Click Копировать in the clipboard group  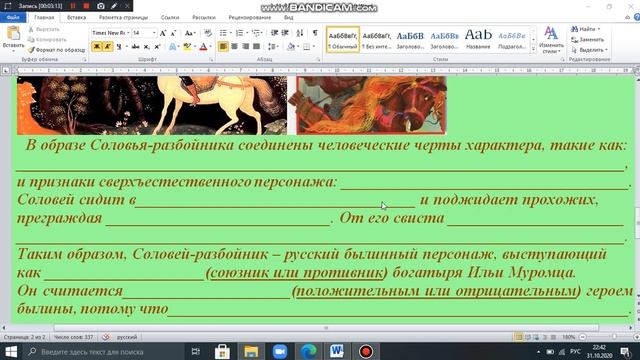(x=47, y=40)
